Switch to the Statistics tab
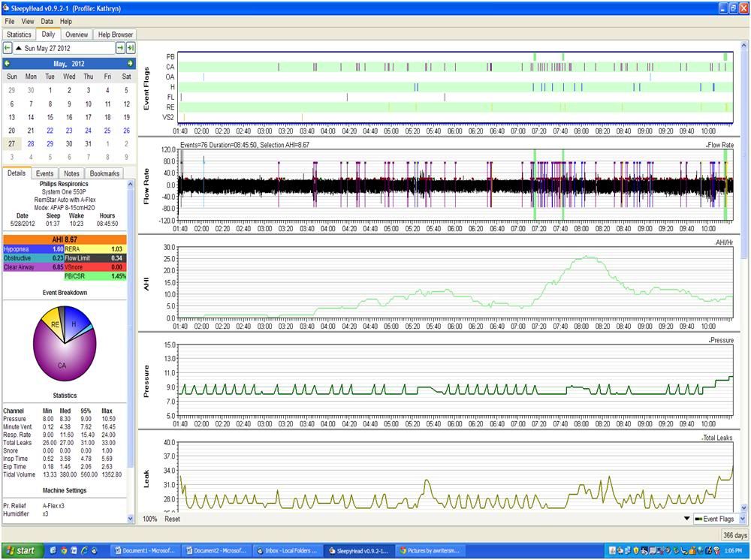This screenshot has height=560, width=751. coord(19,35)
